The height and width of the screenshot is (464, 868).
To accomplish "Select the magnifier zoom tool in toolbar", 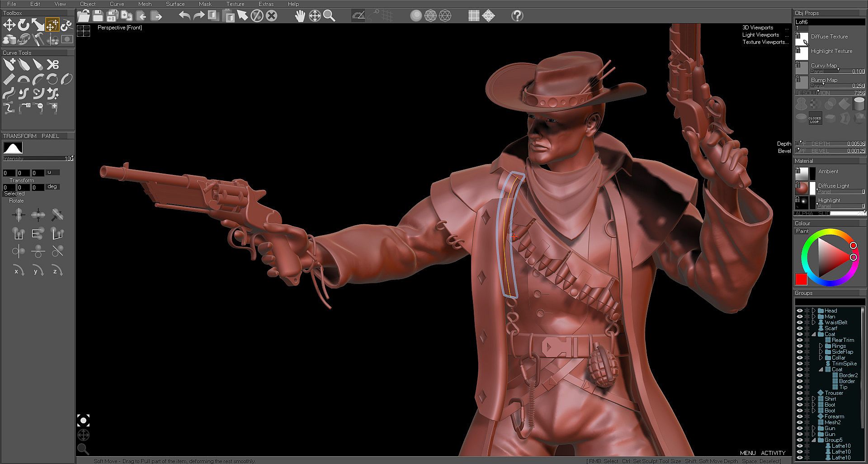I will (x=329, y=16).
